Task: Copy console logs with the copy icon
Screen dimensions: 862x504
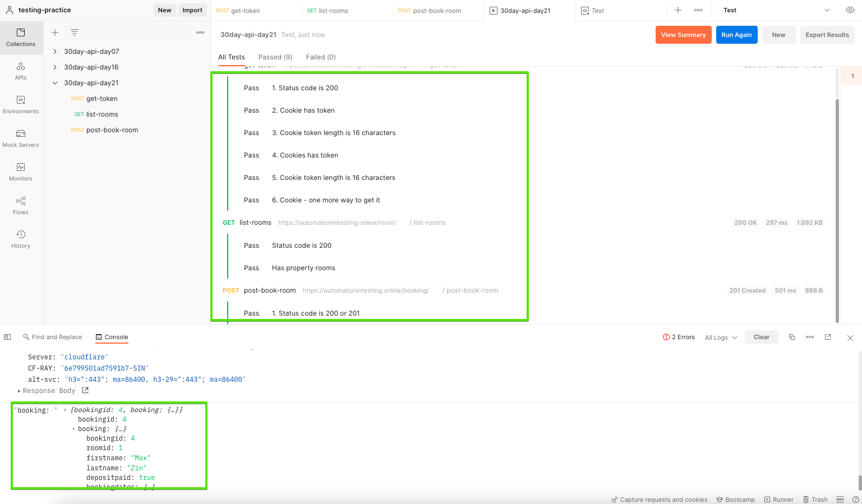Action: 792,337
